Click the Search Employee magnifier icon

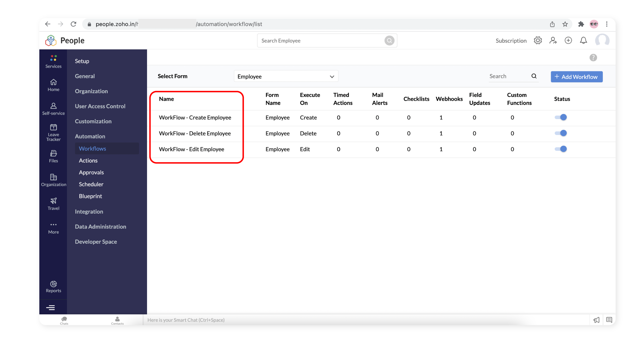(x=389, y=40)
